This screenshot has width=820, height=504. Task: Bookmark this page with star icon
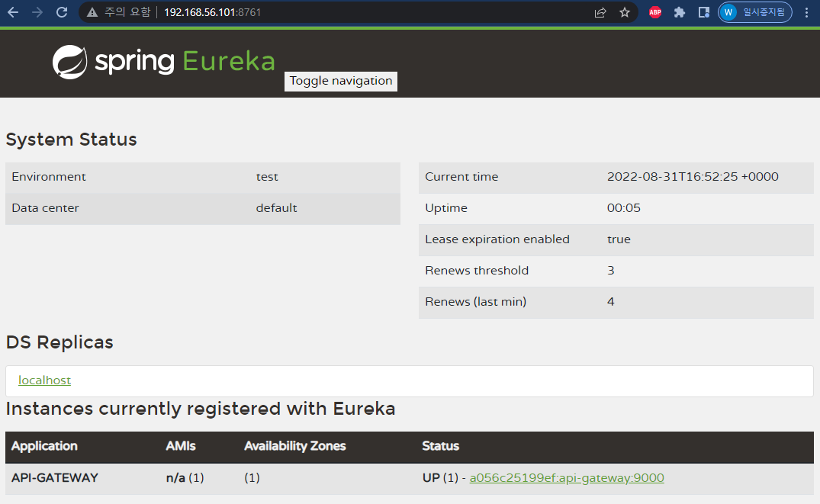point(625,12)
